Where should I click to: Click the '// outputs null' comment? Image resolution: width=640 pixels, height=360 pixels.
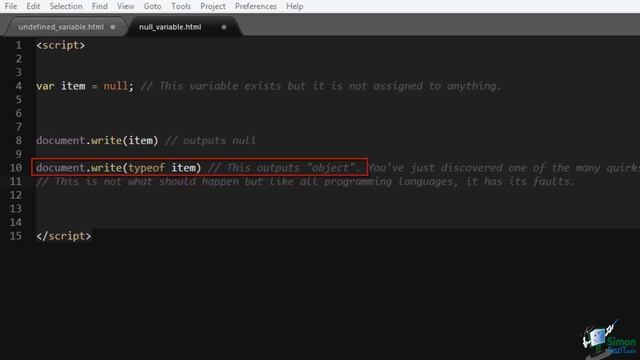[211, 140]
